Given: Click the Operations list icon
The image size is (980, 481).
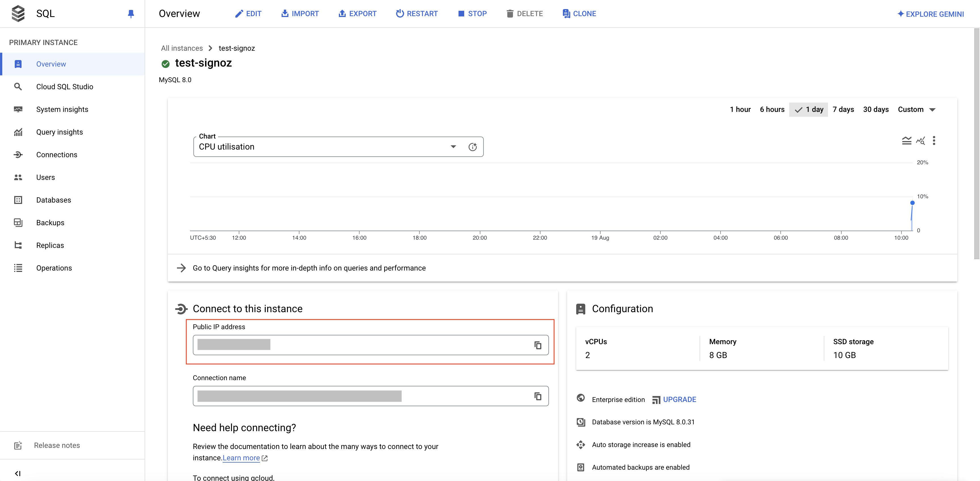Looking at the screenshot, I should [x=18, y=268].
